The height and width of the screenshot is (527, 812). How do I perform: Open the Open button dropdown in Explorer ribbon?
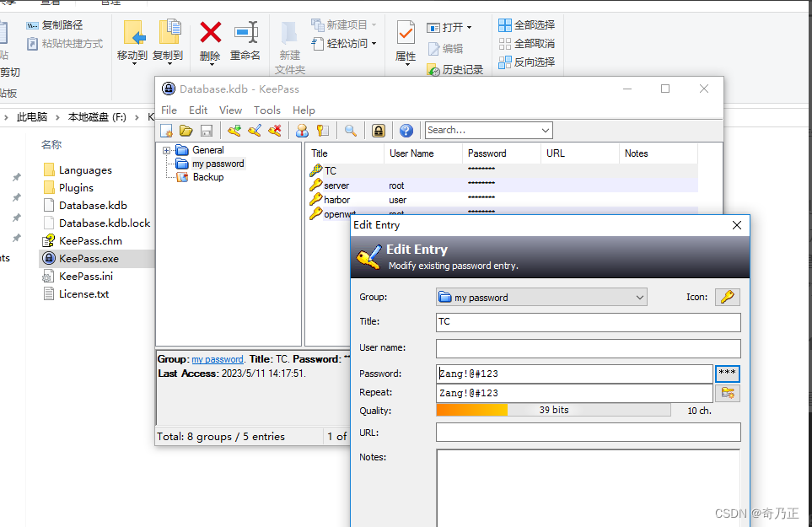tap(469, 28)
